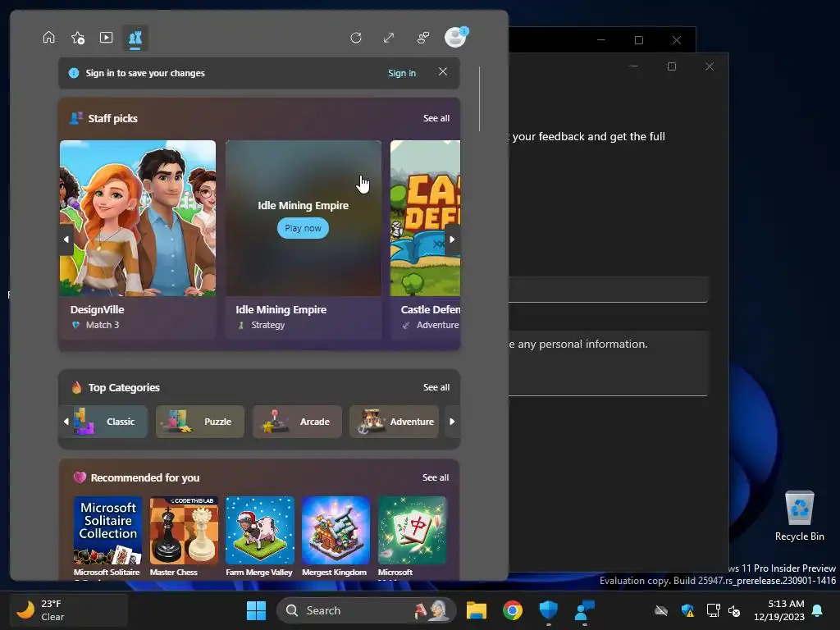The width and height of the screenshot is (840, 630).
Task: Open the network display tray icon
Action: 713,610
